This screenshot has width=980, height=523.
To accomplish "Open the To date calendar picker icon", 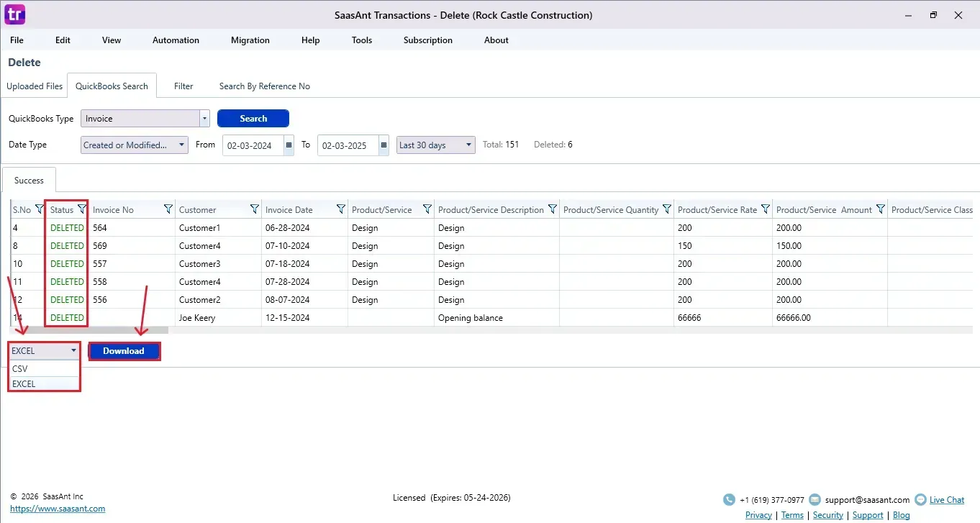I will pyautogui.click(x=384, y=145).
